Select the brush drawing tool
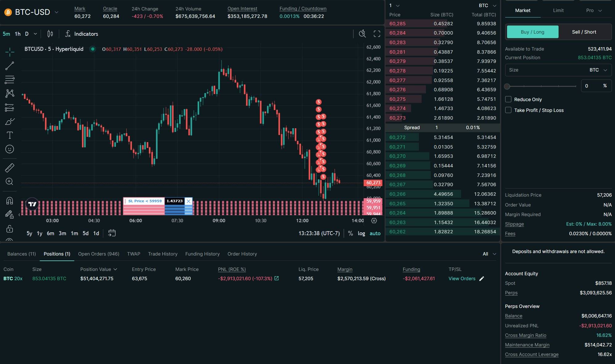 10,121
